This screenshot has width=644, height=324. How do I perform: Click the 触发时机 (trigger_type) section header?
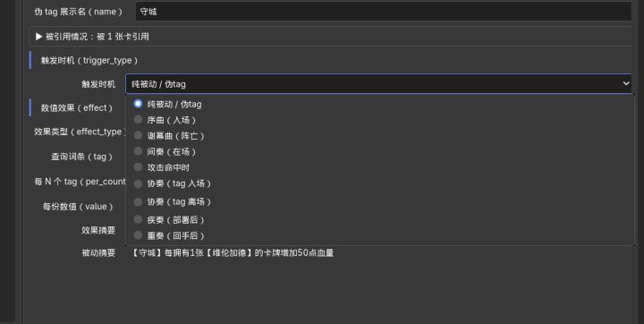click(89, 61)
